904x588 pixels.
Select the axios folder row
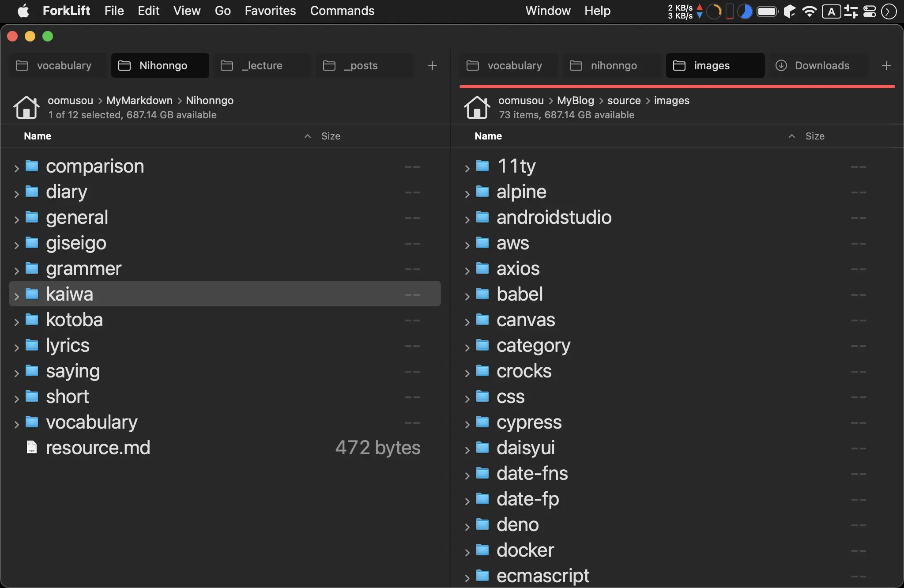point(677,268)
